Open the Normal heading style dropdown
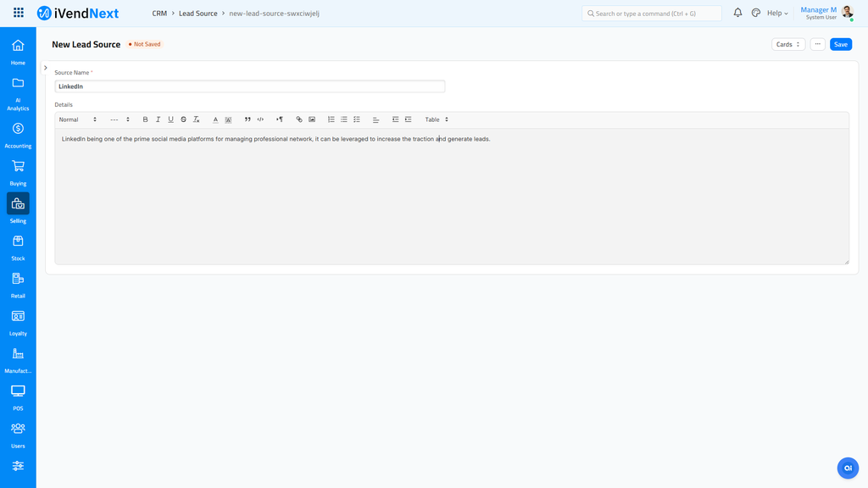The height and width of the screenshot is (488, 868). [x=77, y=119]
